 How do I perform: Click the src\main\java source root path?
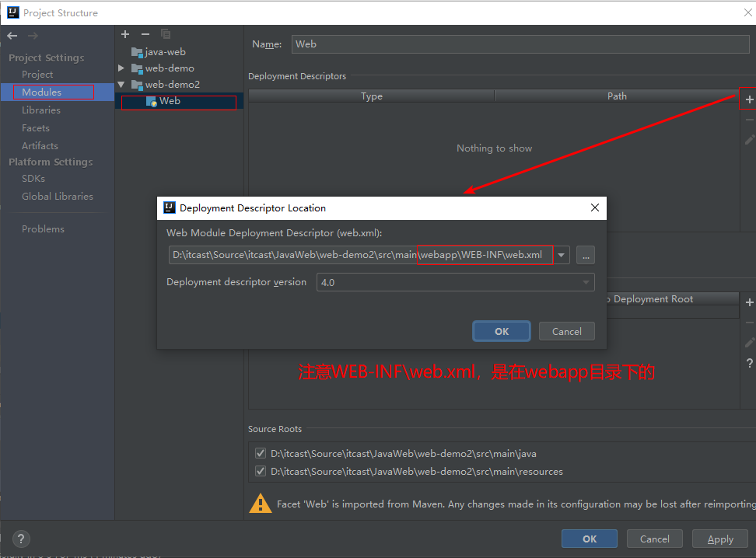point(403,453)
